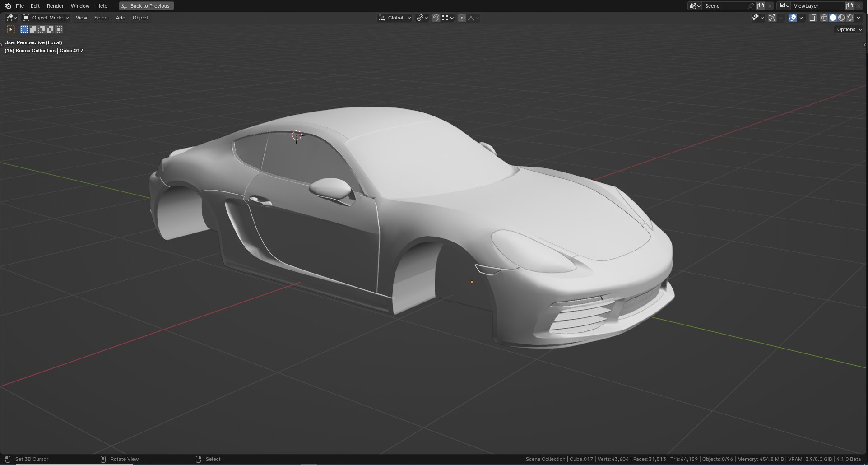Open the Edit menu
The width and height of the screenshot is (868, 465).
[x=35, y=6]
